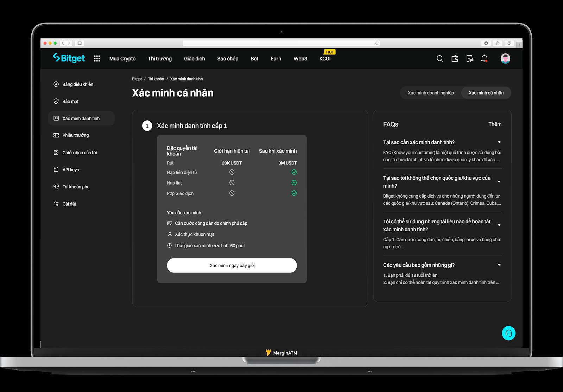This screenshot has width=563, height=392.
Task: Open Sao chép menu
Action: (x=228, y=59)
